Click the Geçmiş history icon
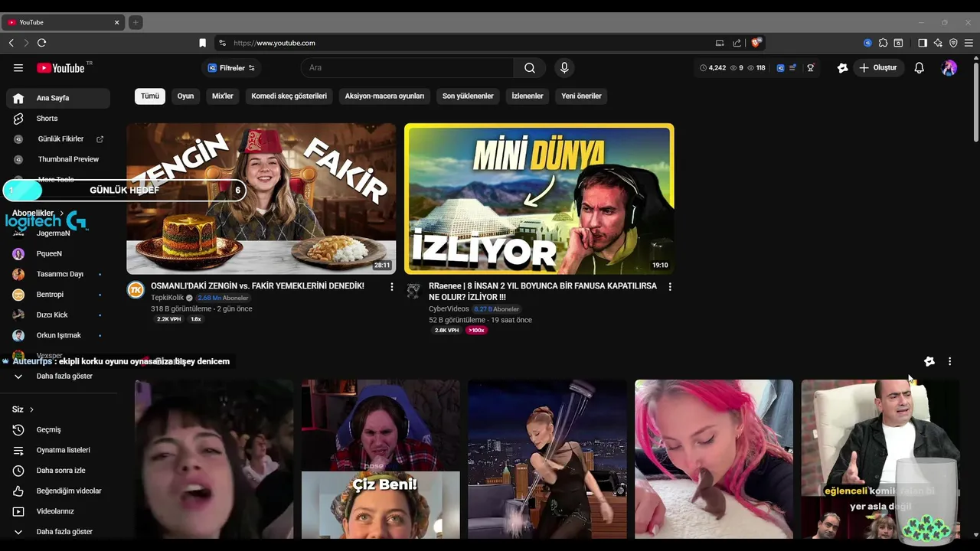This screenshot has height=551, width=980. [18, 430]
